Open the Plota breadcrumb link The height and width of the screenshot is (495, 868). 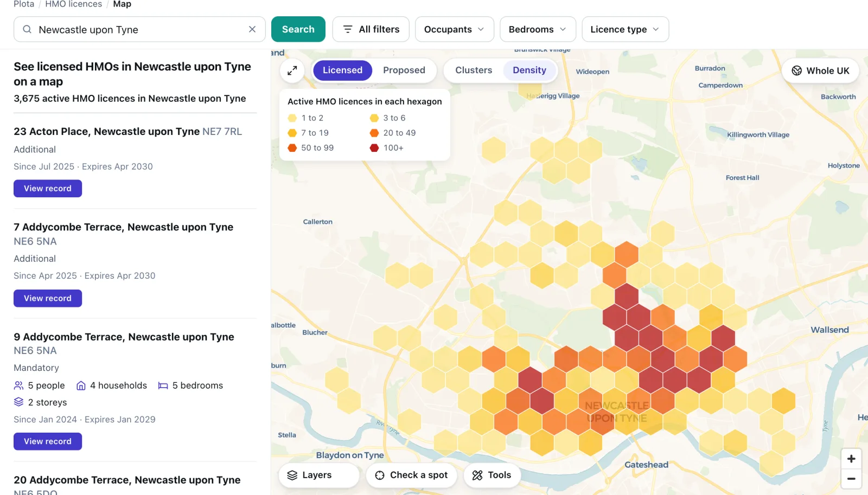pyautogui.click(x=24, y=4)
